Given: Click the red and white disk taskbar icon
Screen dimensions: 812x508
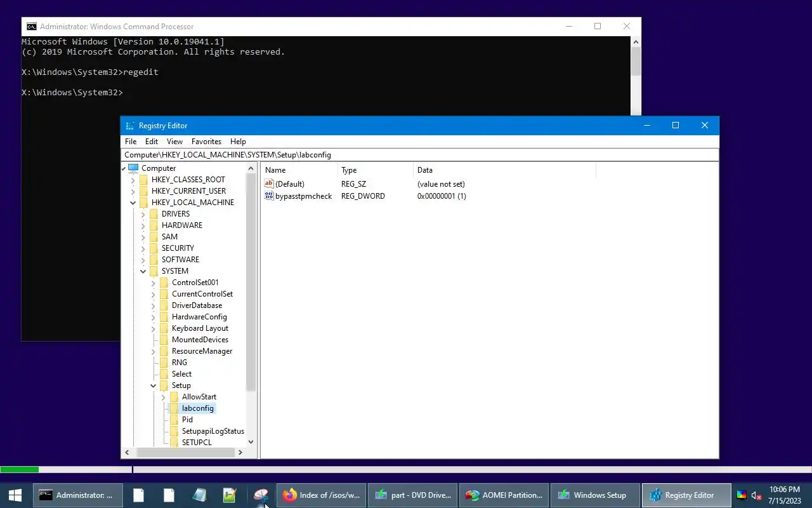Looking at the screenshot, I should pos(261,495).
